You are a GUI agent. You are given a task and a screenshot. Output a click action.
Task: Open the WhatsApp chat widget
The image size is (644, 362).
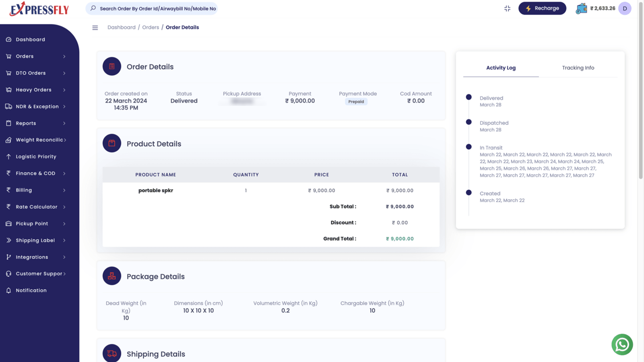[622, 344]
